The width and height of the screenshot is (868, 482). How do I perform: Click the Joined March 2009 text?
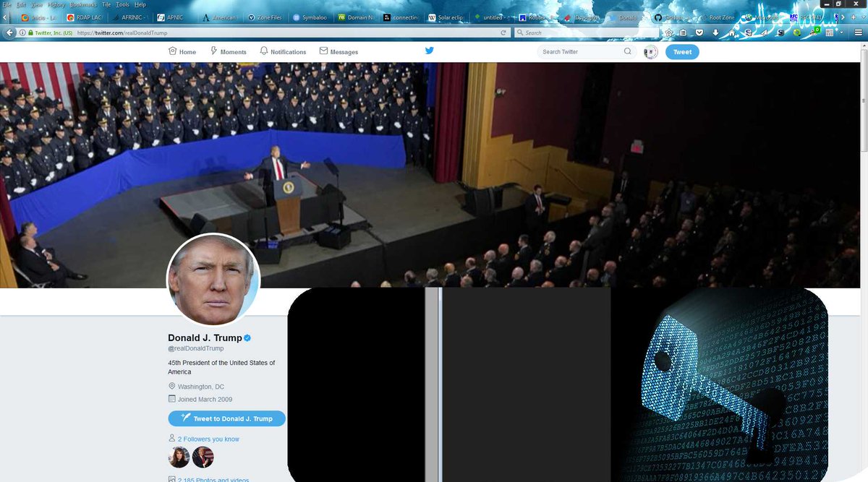click(205, 399)
